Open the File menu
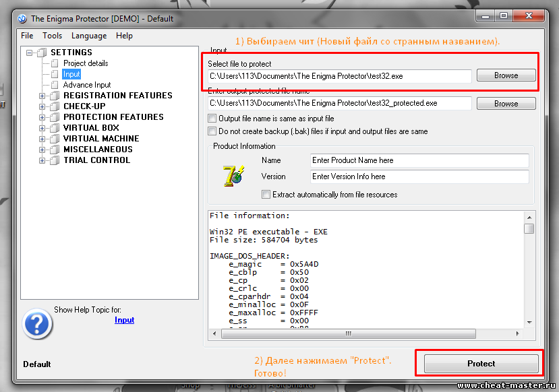Screen dimensions: 559x392 [27, 36]
